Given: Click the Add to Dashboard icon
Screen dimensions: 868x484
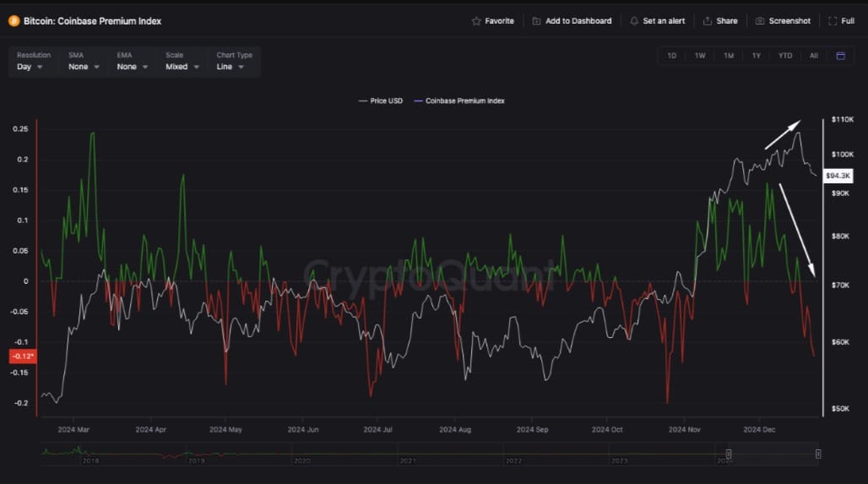Looking at the screenshot, I should point(536,21).
